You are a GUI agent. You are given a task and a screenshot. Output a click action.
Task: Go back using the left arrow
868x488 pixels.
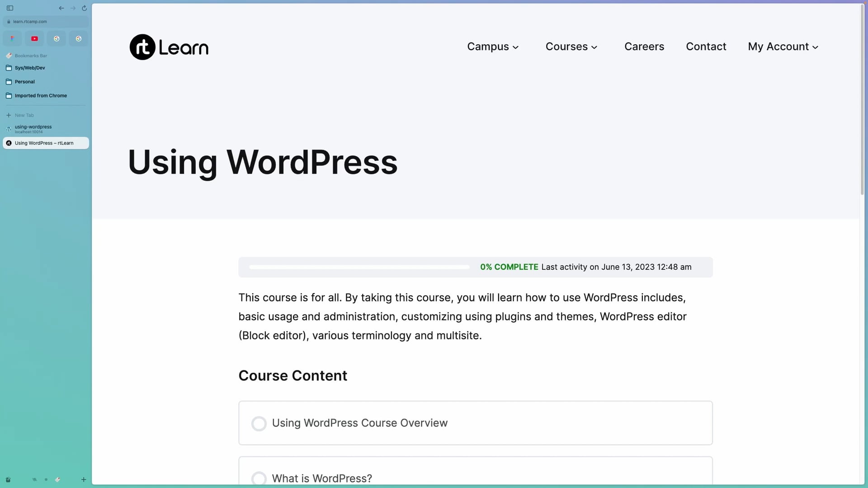click(61, 8)
